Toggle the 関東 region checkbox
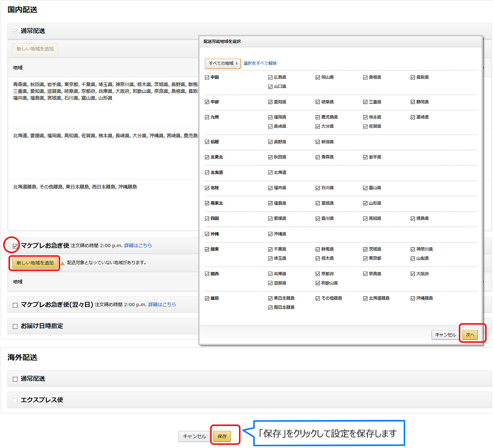The image size is (493, 448). click(x=207, y=250)
